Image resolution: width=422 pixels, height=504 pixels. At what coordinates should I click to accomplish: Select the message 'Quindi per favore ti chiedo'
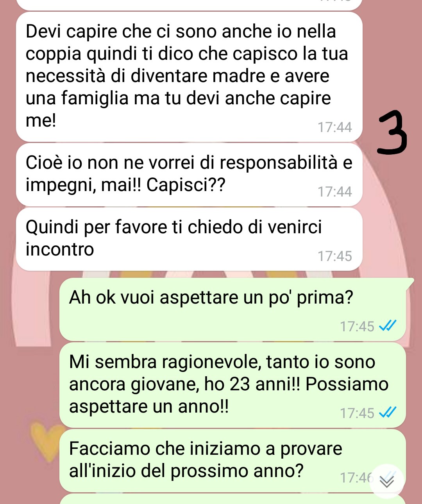[189, 239]
